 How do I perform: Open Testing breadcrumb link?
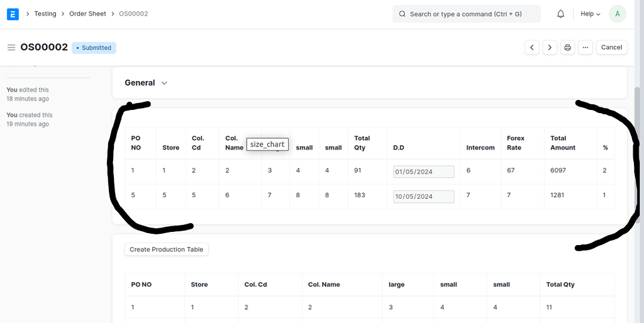(45, 14)
